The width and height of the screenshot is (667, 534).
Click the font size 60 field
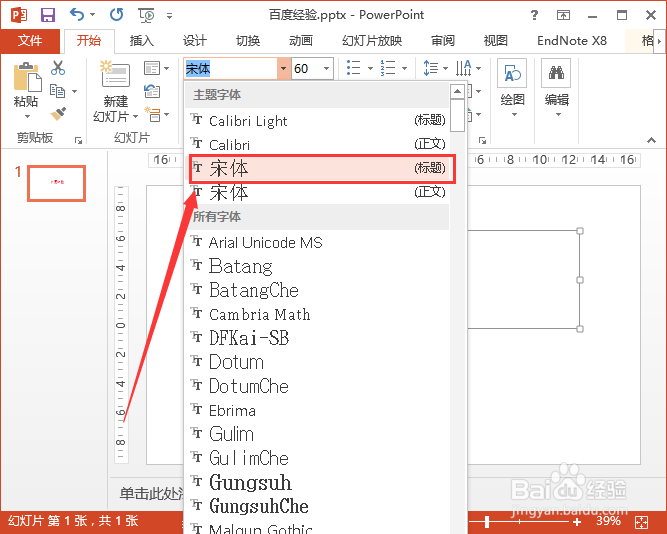pyautogui.click(x=306, y=69)
